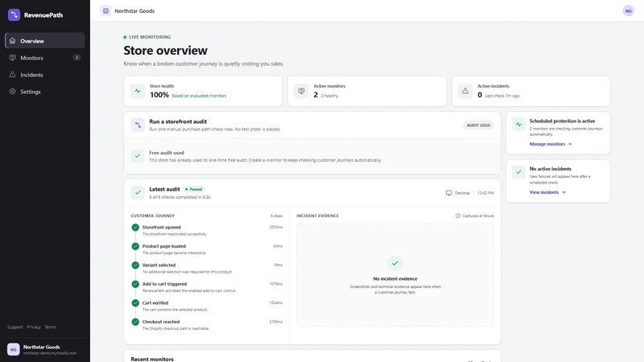644x362 pixels.
Task: Click the Passed status badge
Action: (x=194, y=189)
